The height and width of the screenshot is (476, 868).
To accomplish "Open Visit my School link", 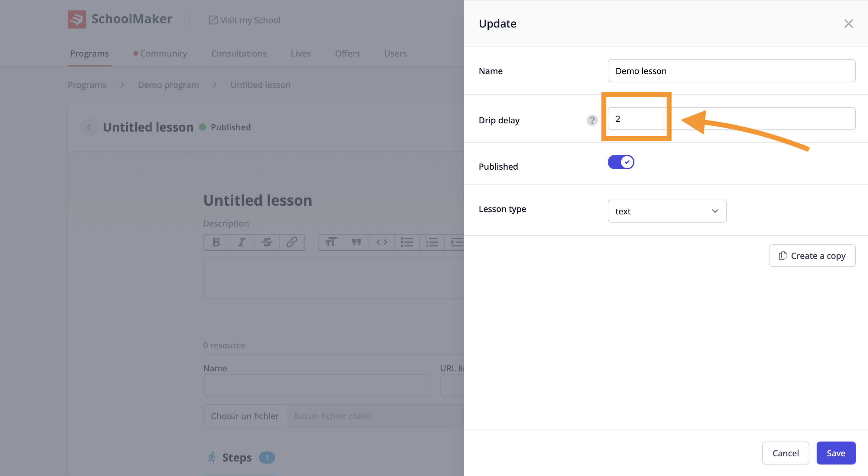I will (x=244, y=20).
